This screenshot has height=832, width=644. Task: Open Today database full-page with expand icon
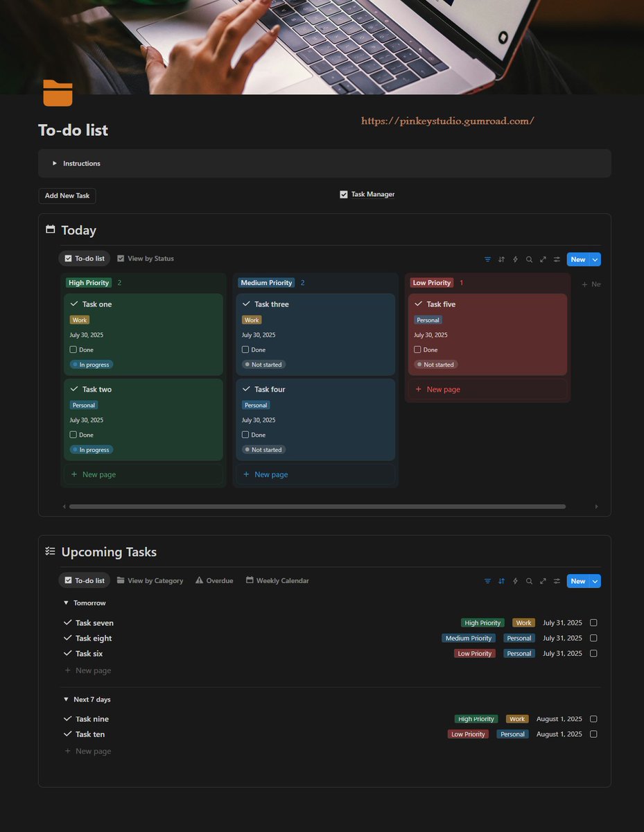click(x=543, y=259)
